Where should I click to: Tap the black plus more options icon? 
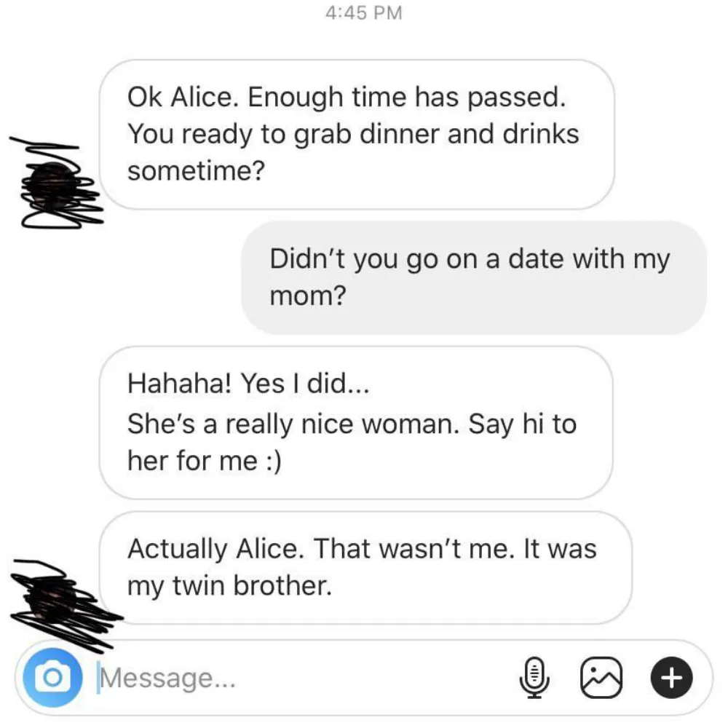point(671,678)
